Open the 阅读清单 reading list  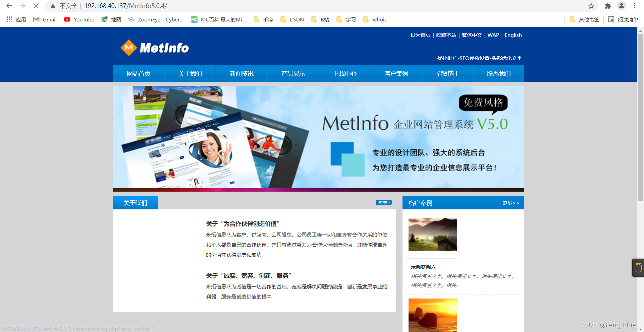coord(623,19)
